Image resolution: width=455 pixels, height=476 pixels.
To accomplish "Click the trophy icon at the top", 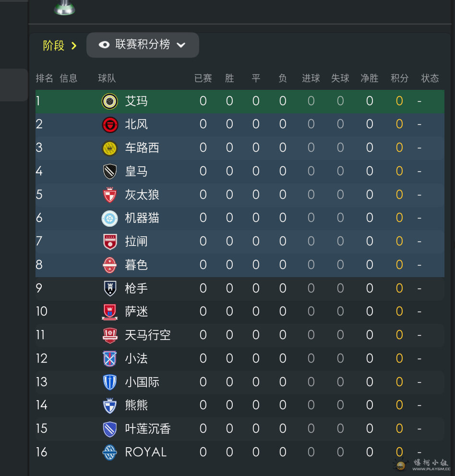I will tap(64, 8).
